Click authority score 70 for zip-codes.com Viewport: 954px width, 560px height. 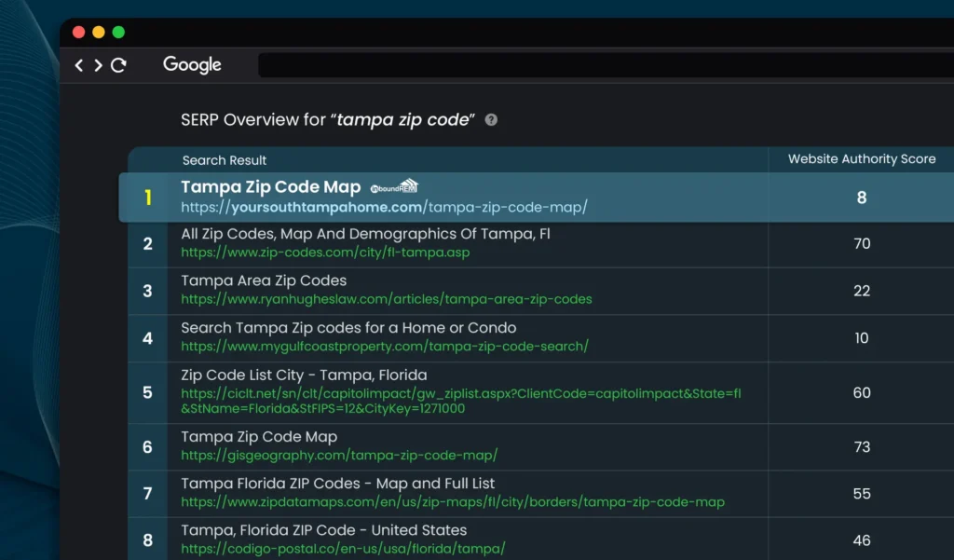[862, 244]
